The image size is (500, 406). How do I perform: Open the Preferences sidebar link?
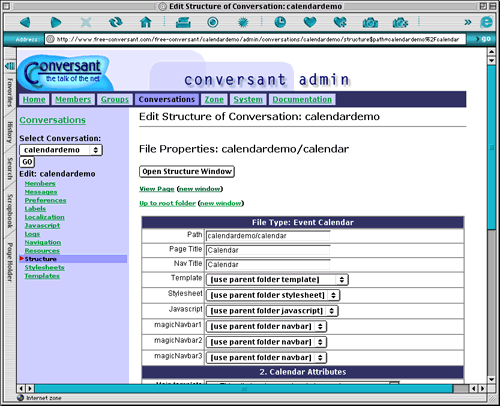point(45,200)
